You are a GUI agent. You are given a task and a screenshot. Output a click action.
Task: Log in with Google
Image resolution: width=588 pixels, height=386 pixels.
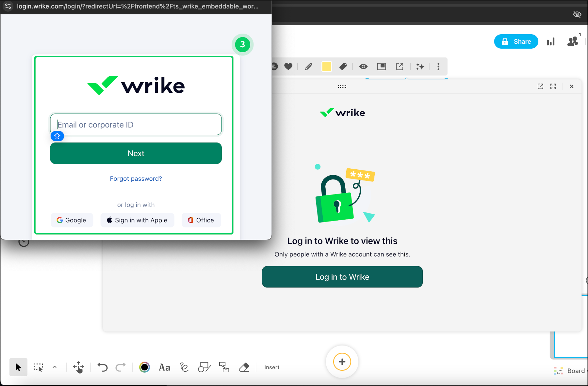click(72, 220)
